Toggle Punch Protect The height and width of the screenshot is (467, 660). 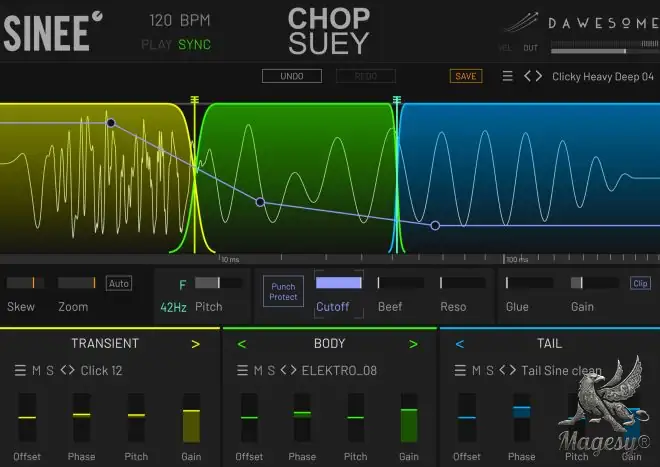coord(283,291)
